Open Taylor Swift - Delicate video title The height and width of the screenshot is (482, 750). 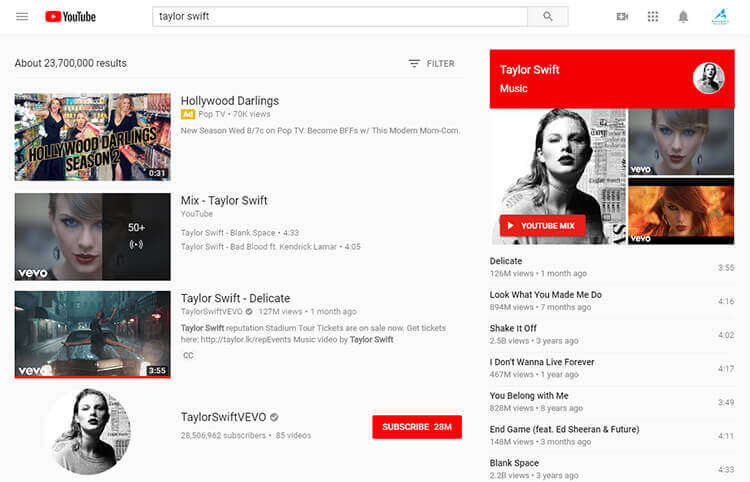pyautogui.click(x=235, y=298)
